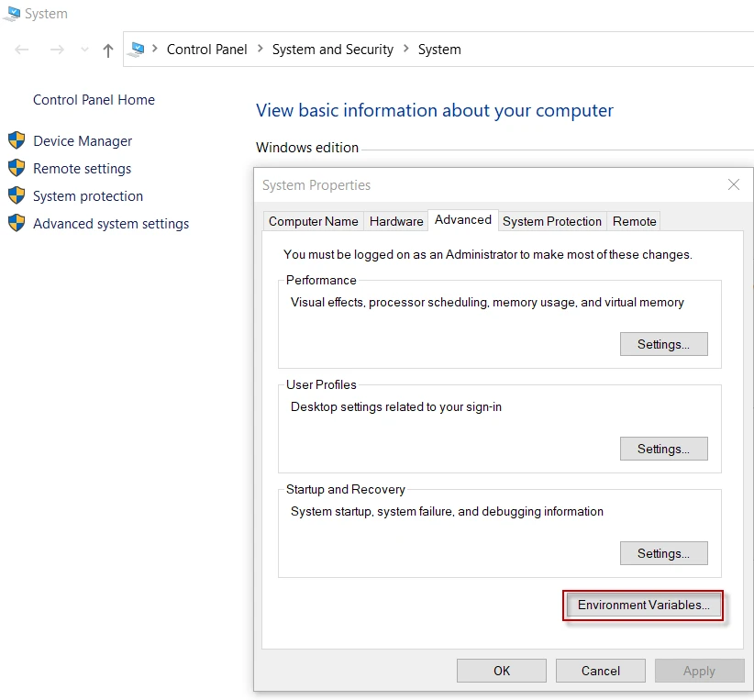This screenshot has width=754, height=700.
Task: Open the System Protection tab
Action: (552, 221)
